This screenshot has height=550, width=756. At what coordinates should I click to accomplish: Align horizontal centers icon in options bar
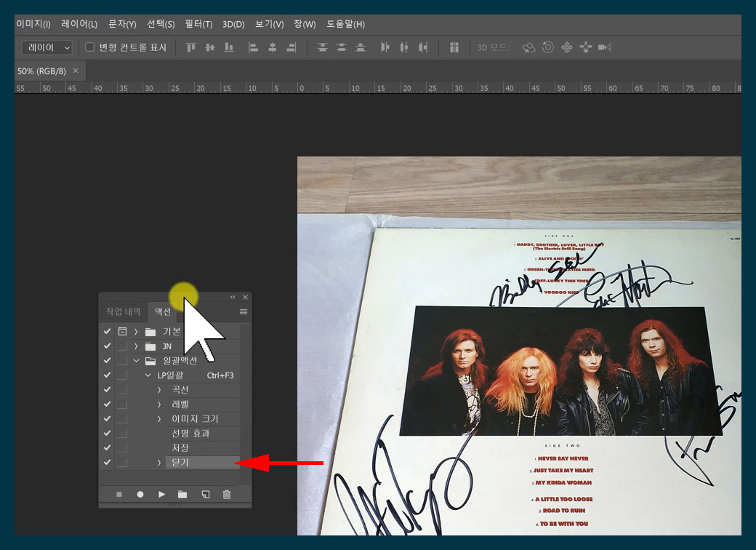273,47
